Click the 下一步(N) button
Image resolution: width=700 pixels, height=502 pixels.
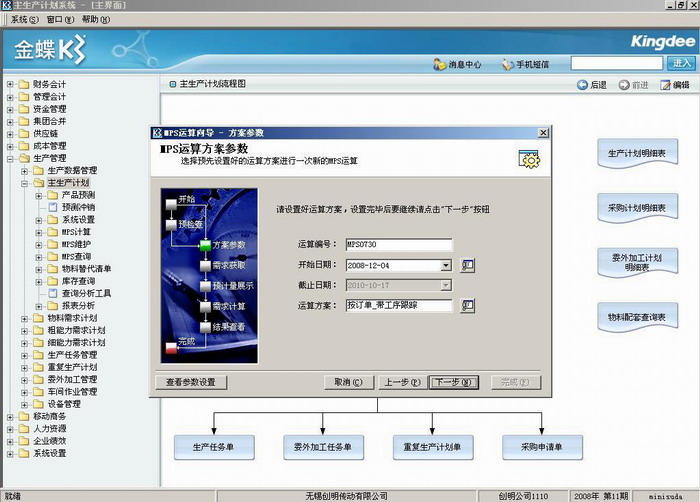[454, 382]
